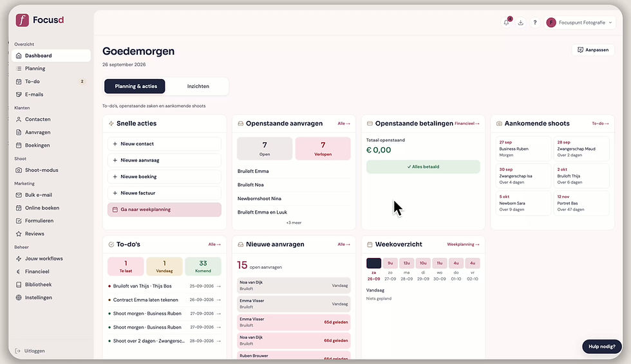The height and width of the screenshot is (364, 631).
Task: Click the Nieuwe factuur button
Action: coord(164,193)
